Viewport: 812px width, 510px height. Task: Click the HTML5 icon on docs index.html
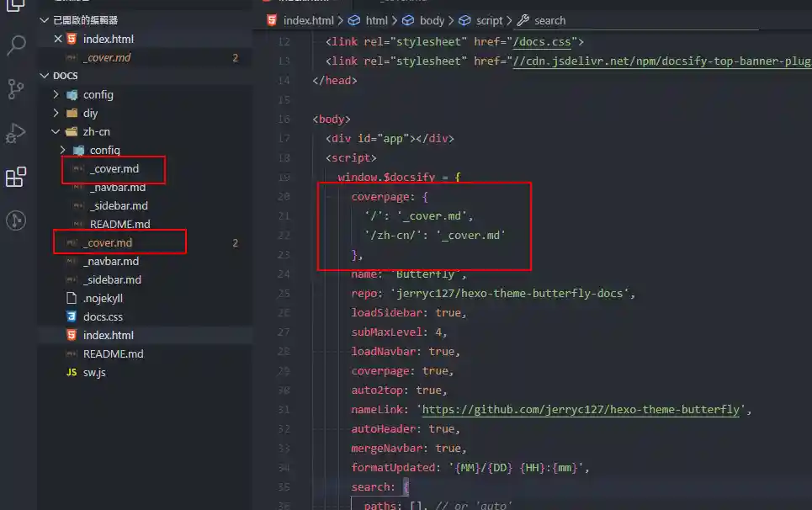tap(72, 336)
